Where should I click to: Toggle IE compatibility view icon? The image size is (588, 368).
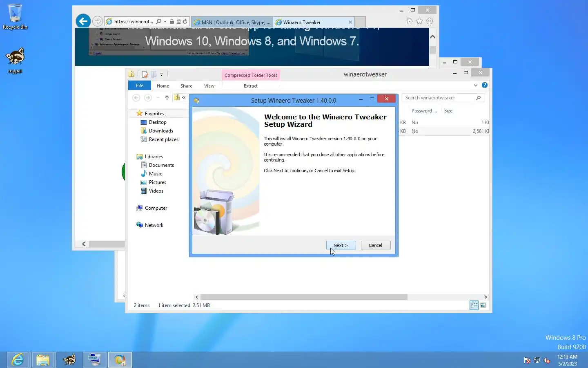click(178, 22)
